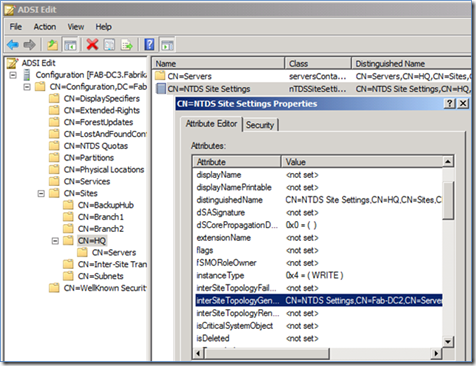Select CN=LostAndFoundConfig tree node
The height and width of the screenshot is (366, 476).
click(x=105, y=134)
